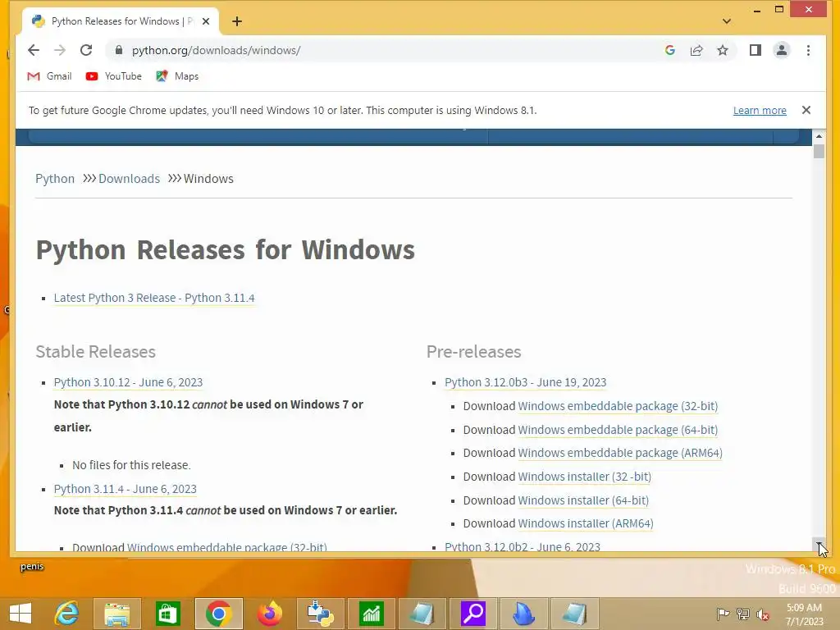Open the blue shark fin taskbar app
The height and width of the screenshot is (630, 840).
click(524, 614)
